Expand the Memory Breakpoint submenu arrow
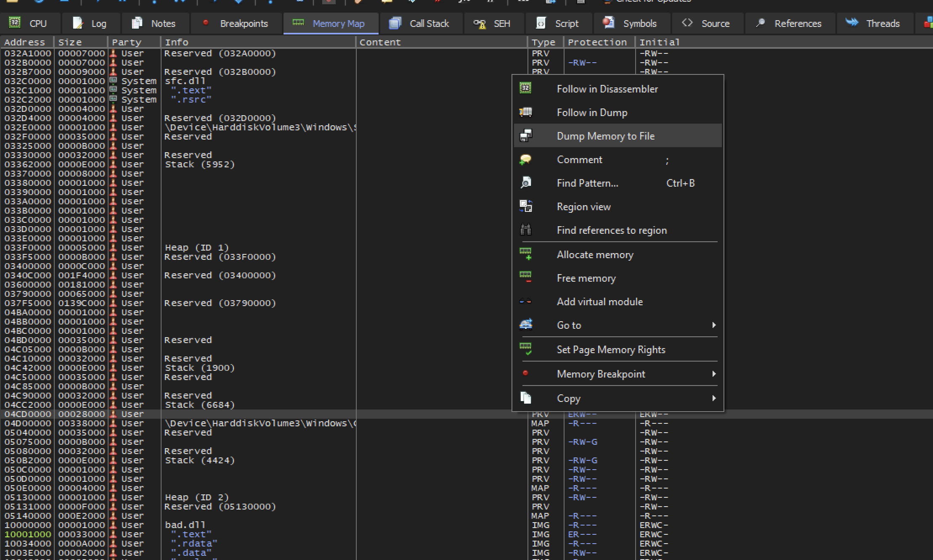 tap(713, 374)
